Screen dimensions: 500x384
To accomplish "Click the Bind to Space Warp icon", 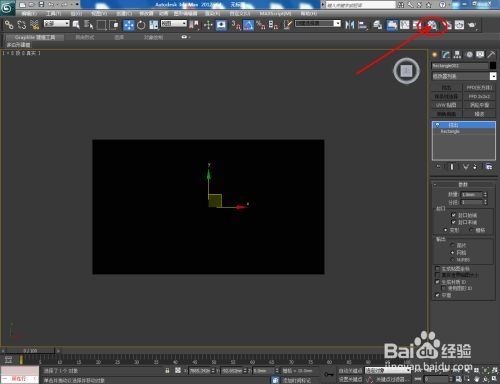I will [34, 24].
